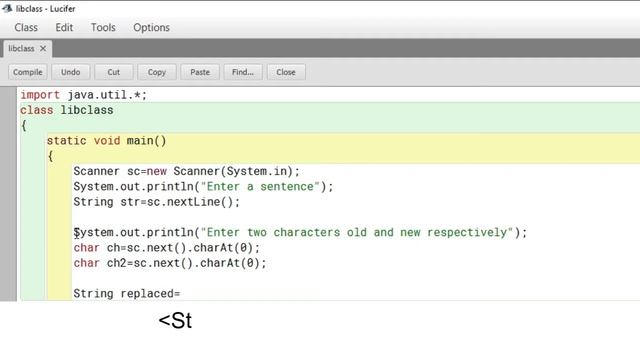Click the 'String str=sc.nextLine();' line
Screen dimensions: 640x360
click(x=157, y=202)
